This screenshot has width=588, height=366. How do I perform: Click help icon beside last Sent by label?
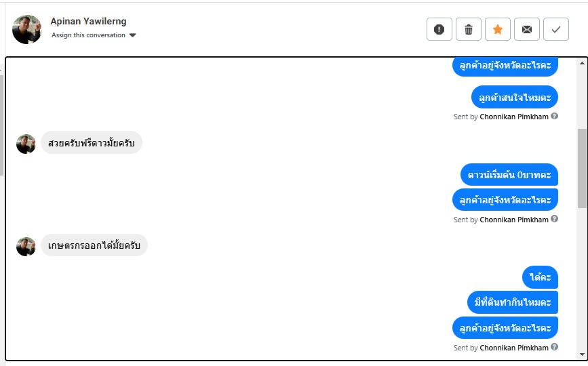pyautogui.click(x=555, y=347)
